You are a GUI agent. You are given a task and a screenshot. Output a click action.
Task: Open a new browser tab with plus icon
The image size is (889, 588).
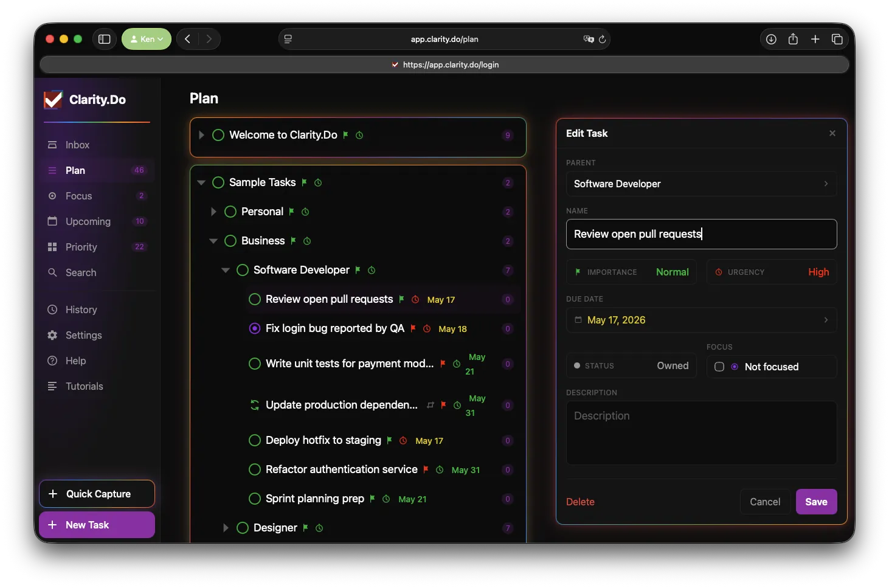[x=815, y=39]
